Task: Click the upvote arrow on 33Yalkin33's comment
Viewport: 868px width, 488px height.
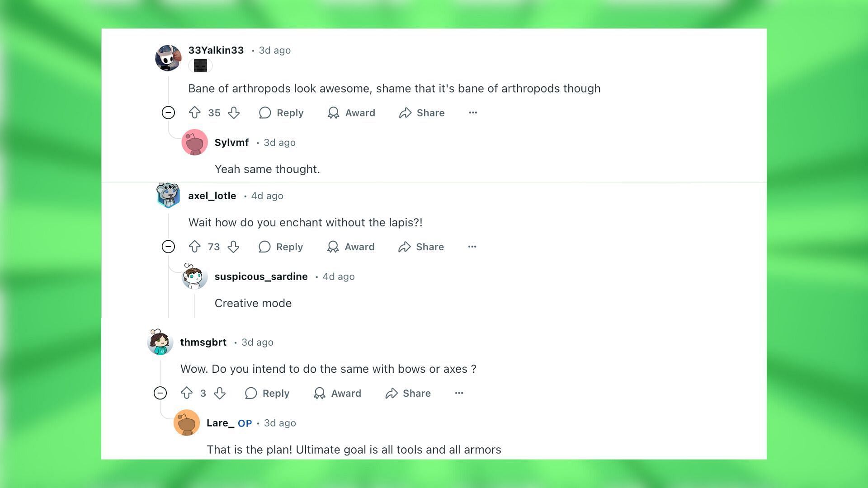Action: (195, 113)
